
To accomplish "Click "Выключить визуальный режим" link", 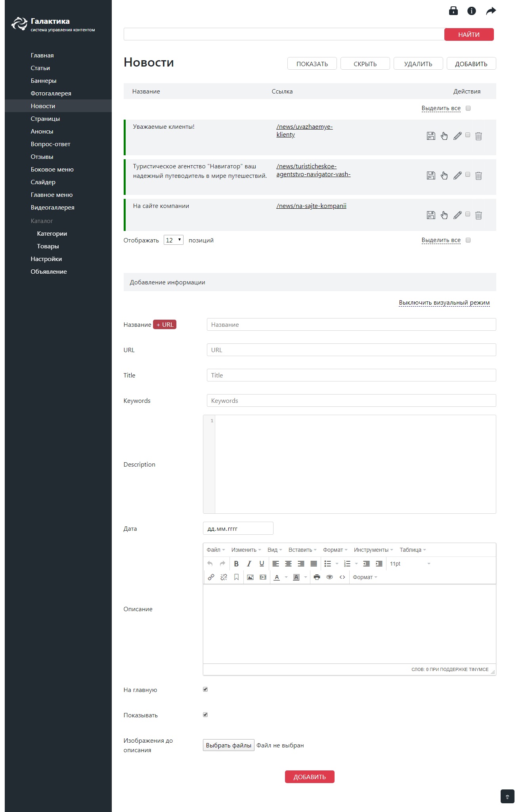I will [444, 303].
